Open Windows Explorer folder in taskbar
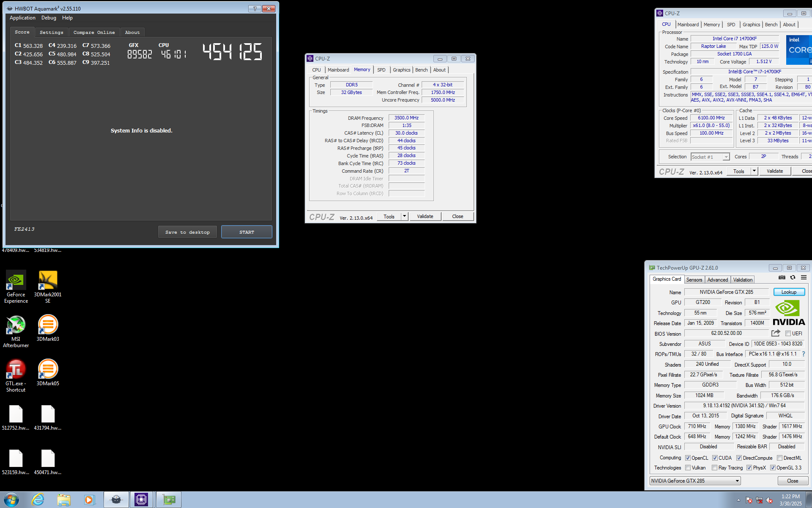This screenshot has height=508, width=812. (x=64, y=500)
